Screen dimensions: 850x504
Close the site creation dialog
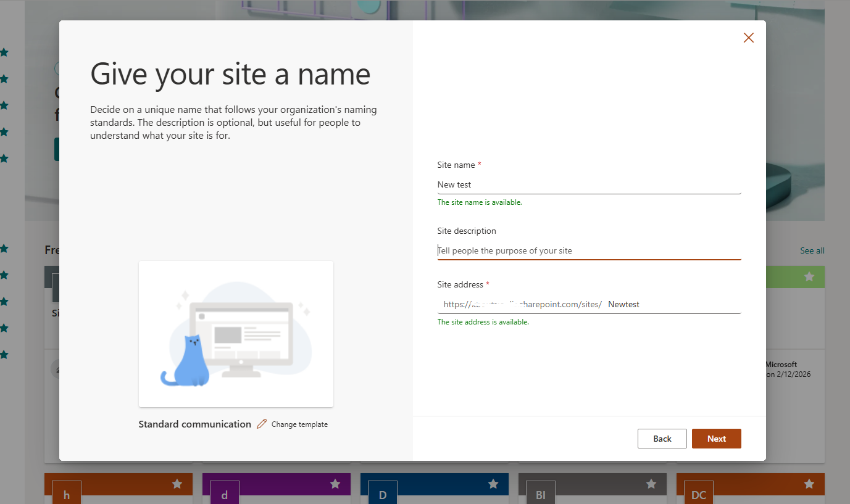click(x=748, y=38)
